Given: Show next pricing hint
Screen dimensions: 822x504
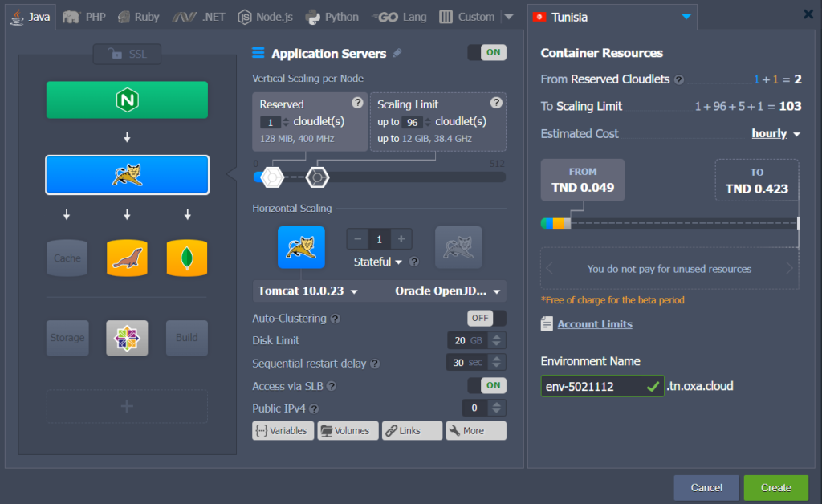Looking at the screenshot, I should tap(790, 268).
